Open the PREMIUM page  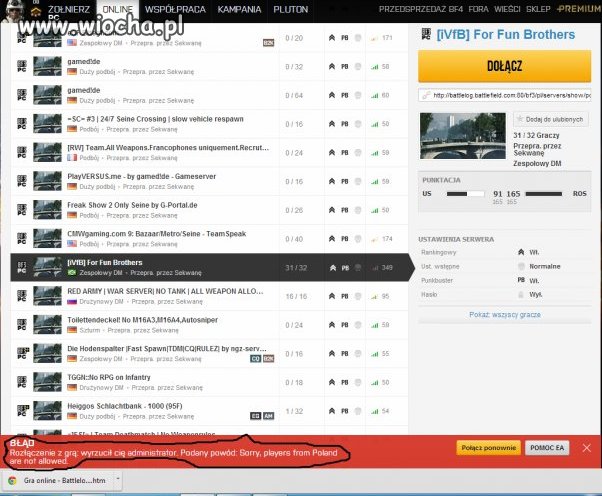click(x=579, y=9)
